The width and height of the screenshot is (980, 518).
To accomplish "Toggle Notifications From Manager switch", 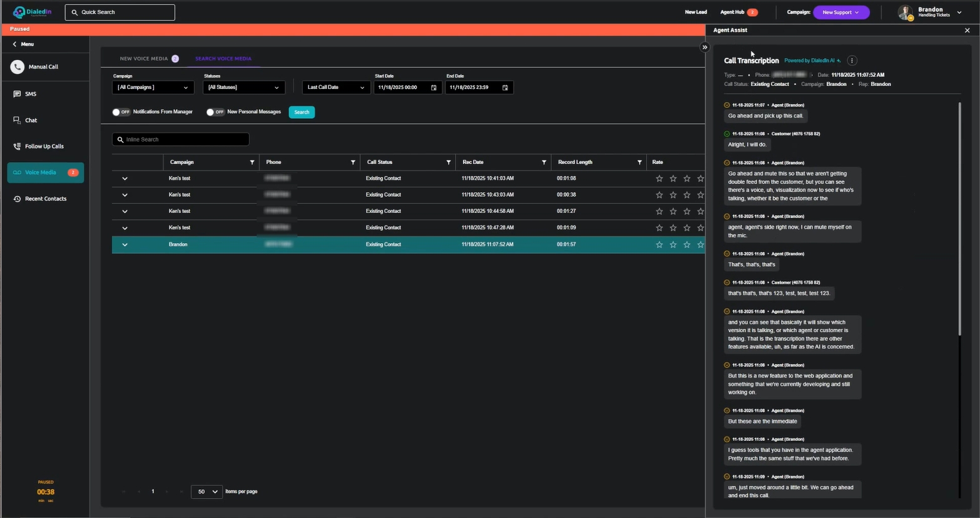I will click(x=120, y=112).
